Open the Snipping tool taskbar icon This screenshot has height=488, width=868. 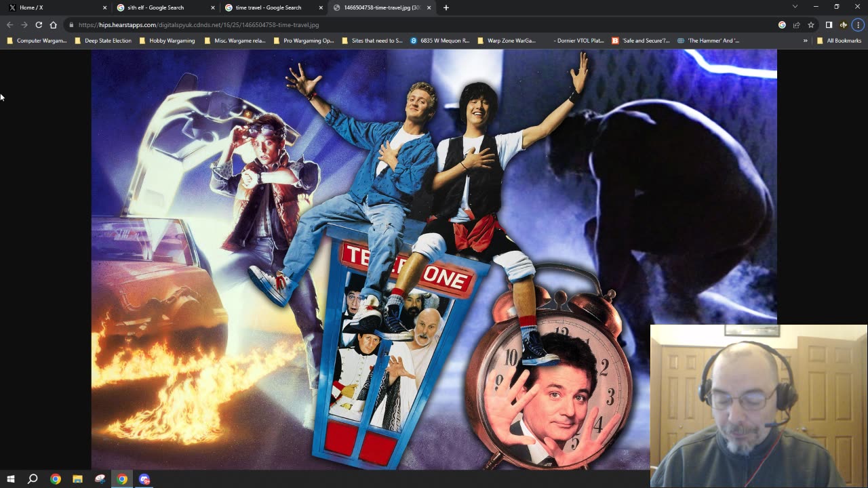[x=100, y=479]
